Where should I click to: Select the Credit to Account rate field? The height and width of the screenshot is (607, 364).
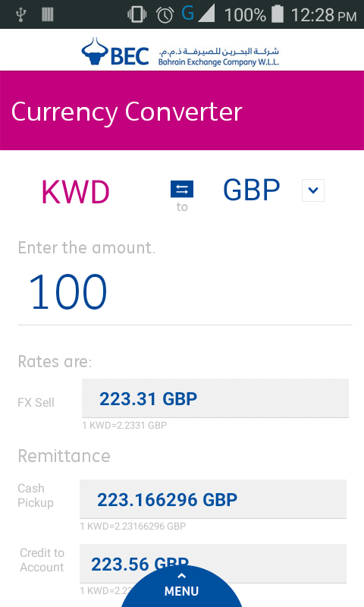213,564
